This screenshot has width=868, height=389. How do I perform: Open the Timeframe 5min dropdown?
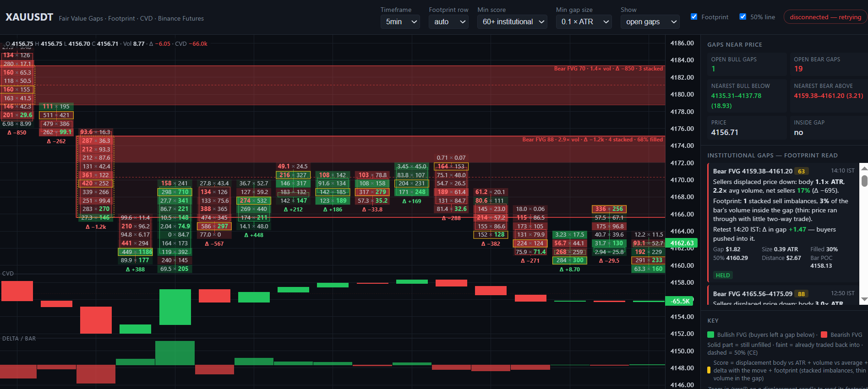[400, 22]
